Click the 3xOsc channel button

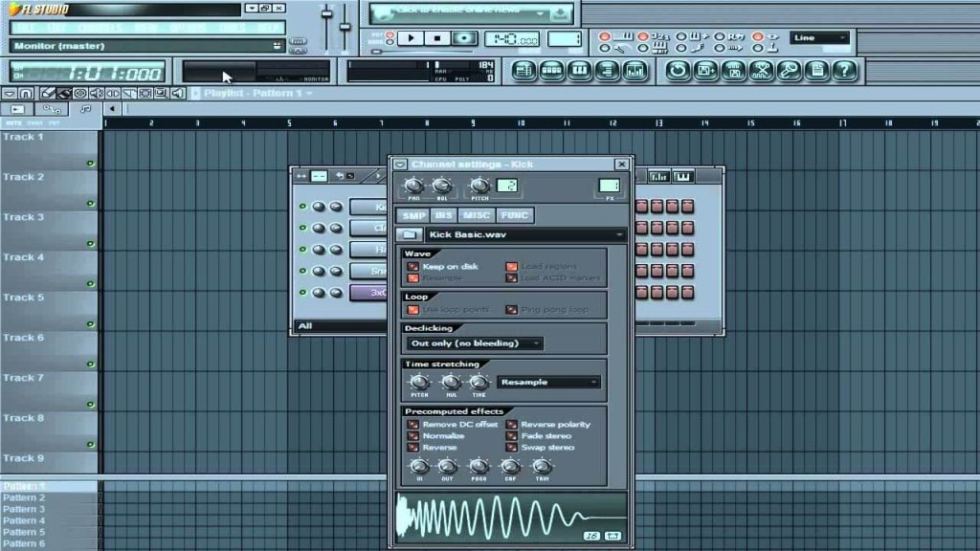[x=369, y=293]
